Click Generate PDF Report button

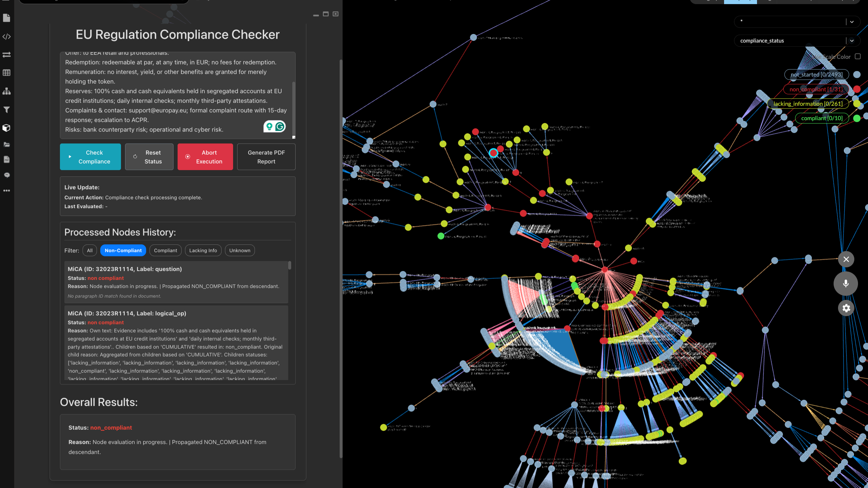[266, 157]
